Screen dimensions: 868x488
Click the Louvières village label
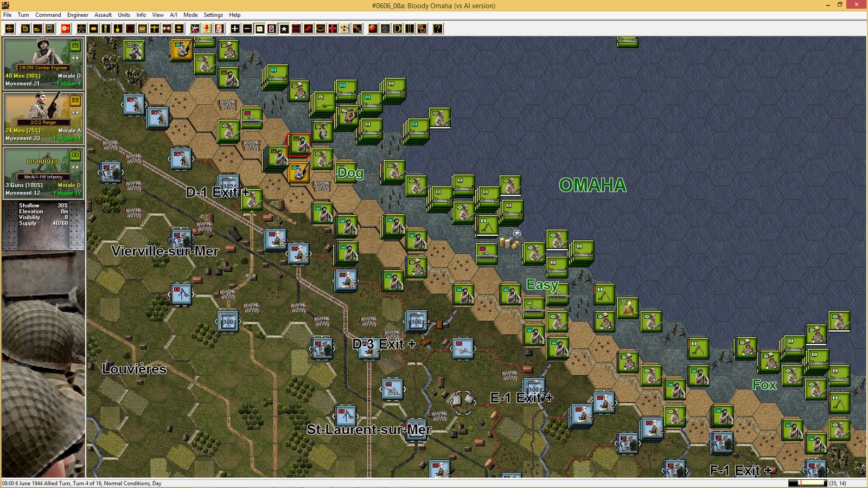click(134, 369)
